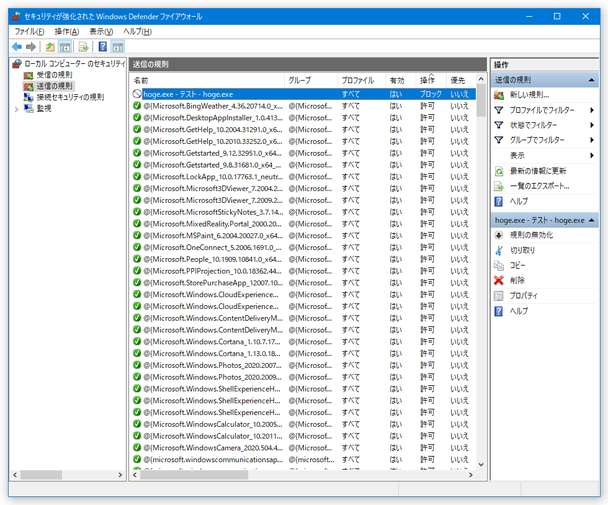
Task: Sort by the グループ column header
Action: click(x=311, y=80)
